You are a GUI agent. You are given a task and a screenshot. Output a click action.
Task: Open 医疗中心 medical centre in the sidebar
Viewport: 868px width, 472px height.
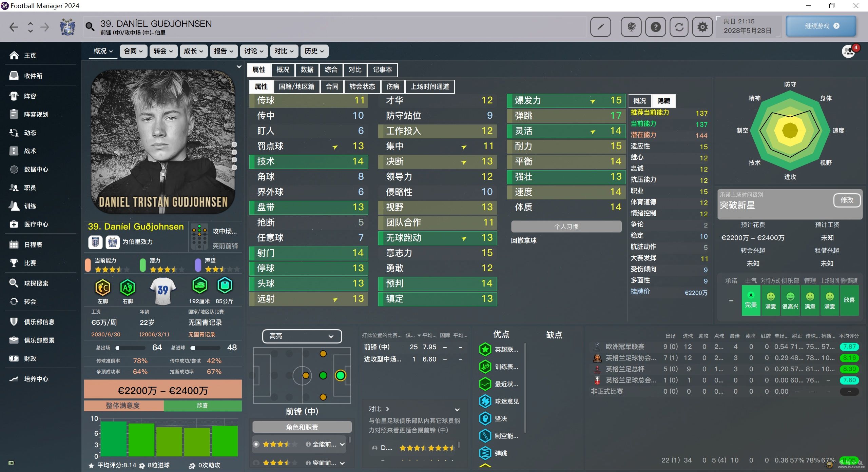[36, 224]
